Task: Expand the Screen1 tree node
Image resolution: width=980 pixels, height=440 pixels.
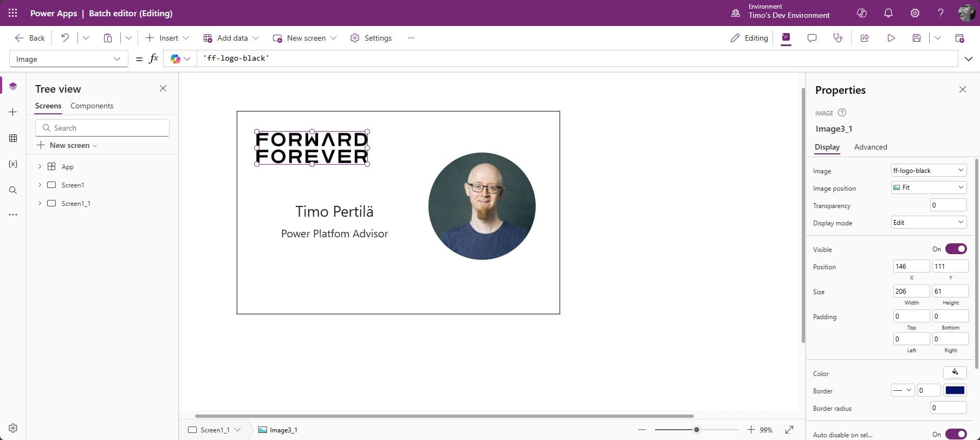Action: click(40, 185)
